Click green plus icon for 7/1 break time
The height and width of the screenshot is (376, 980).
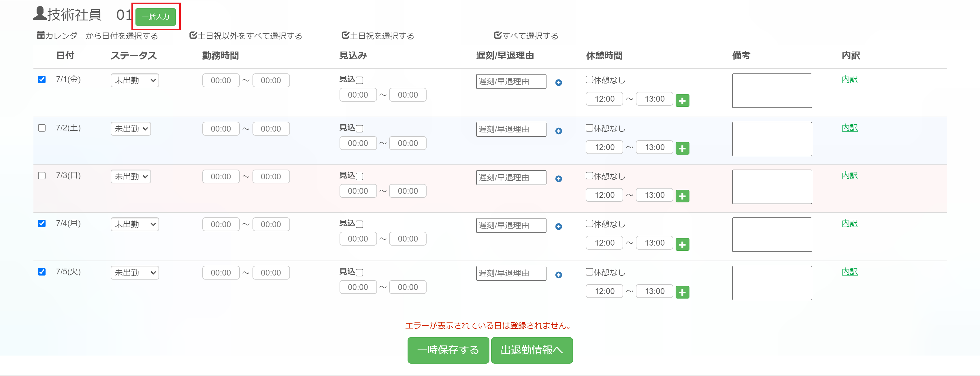coord(682,101)
